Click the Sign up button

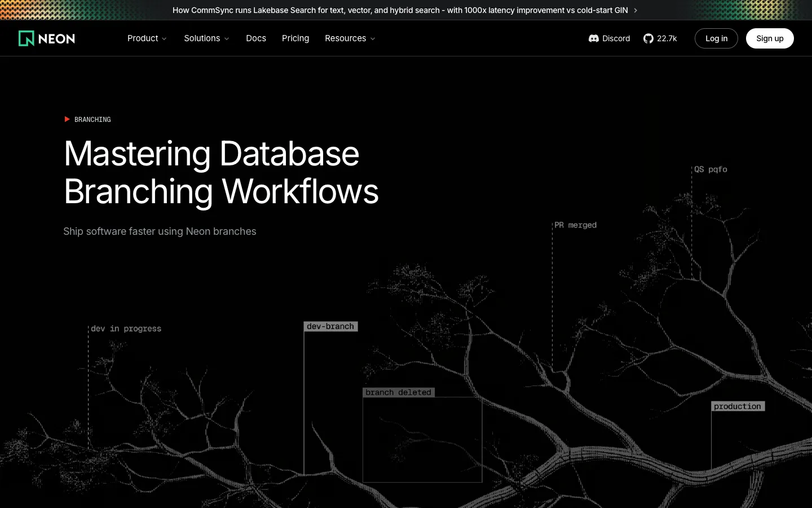[x=770, y=38]
